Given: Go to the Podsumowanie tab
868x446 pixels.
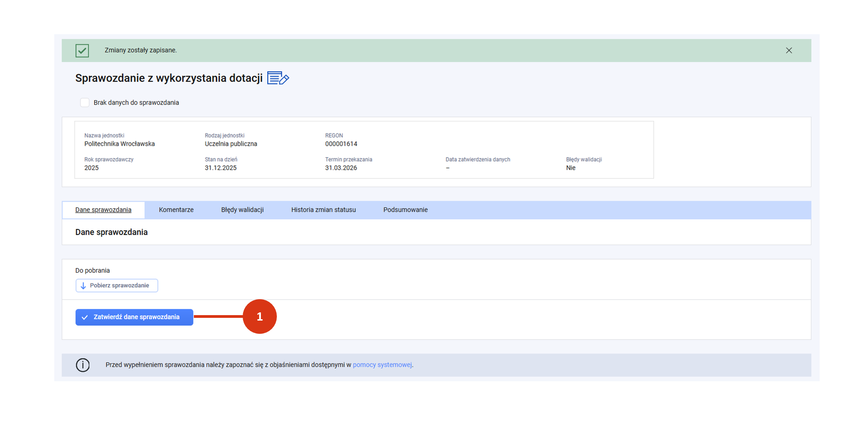Looking at the screenshot, I should coord(405,210).
